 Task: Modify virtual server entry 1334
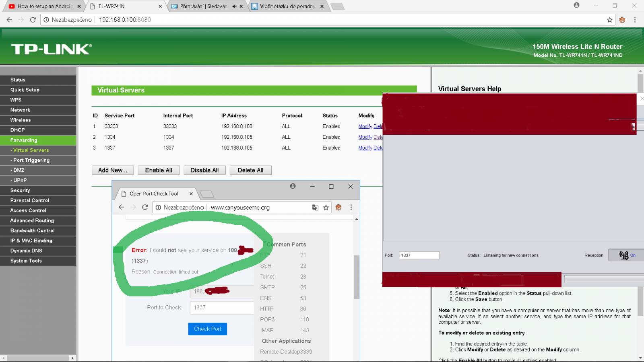click(365, 137)
